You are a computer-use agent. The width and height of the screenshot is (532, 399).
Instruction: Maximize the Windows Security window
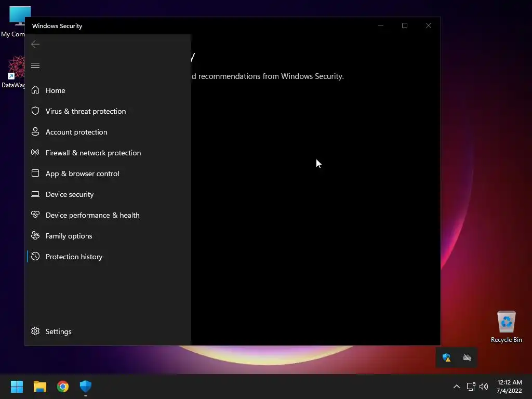click(404, 25)
